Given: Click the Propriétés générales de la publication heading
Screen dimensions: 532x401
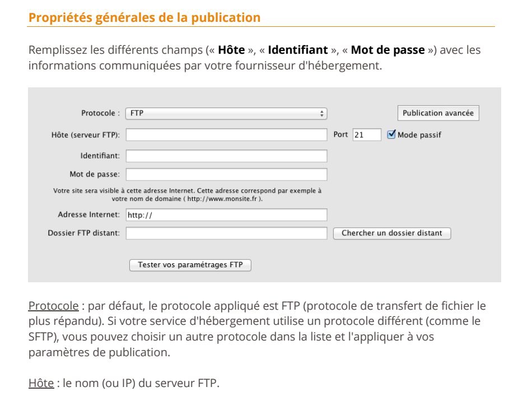Looking at the screenshot, I should (144, 17).
